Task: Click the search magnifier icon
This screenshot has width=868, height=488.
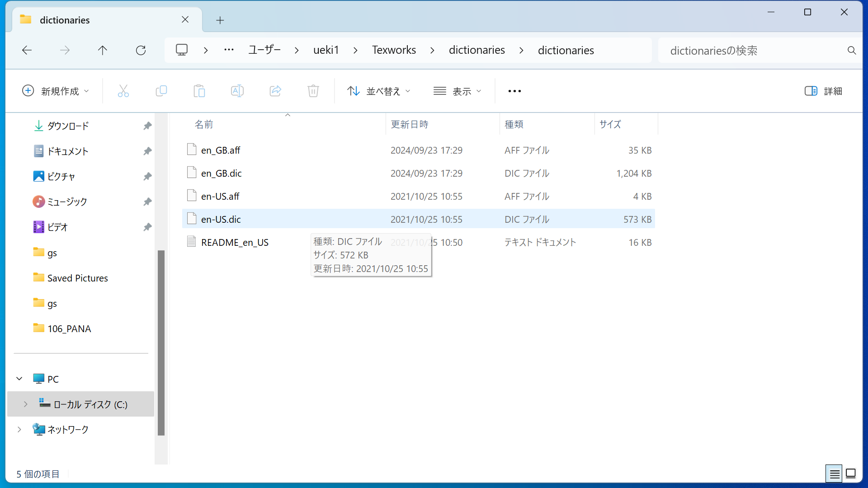Action: point(852,50)
